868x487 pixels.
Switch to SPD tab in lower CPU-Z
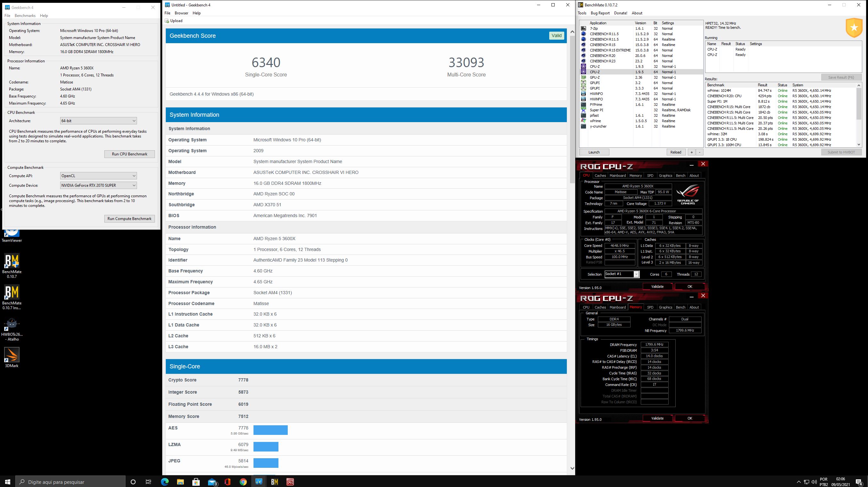point(650,307)
